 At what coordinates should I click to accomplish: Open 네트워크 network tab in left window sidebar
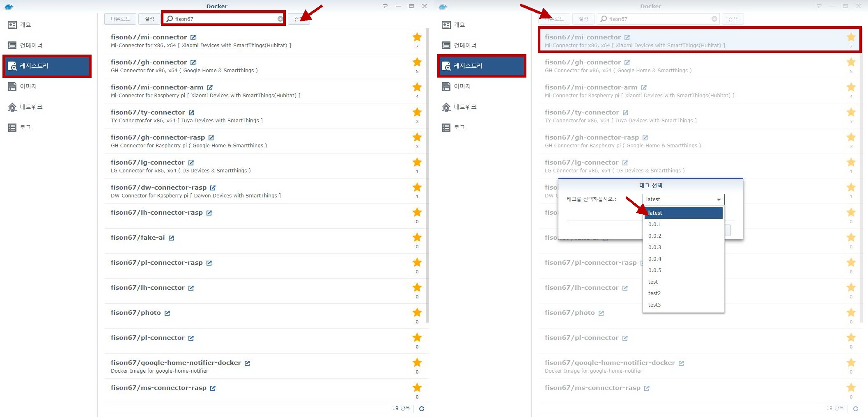tap(47, 107)
